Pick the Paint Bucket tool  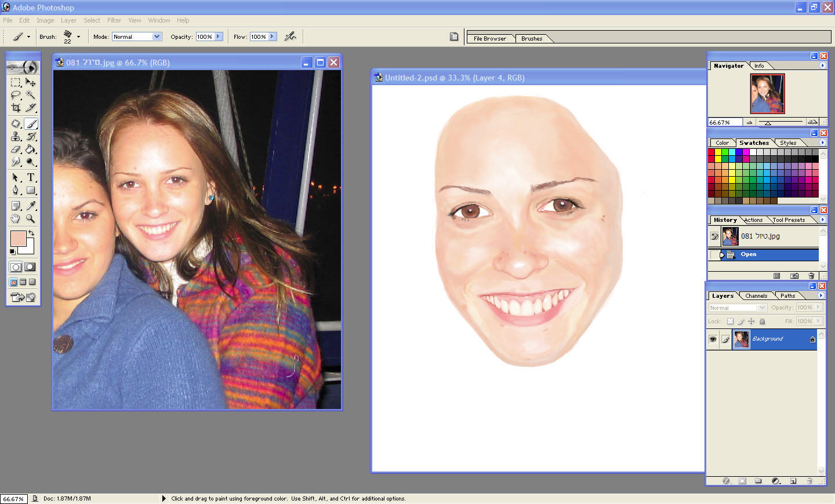pos(31,149)
